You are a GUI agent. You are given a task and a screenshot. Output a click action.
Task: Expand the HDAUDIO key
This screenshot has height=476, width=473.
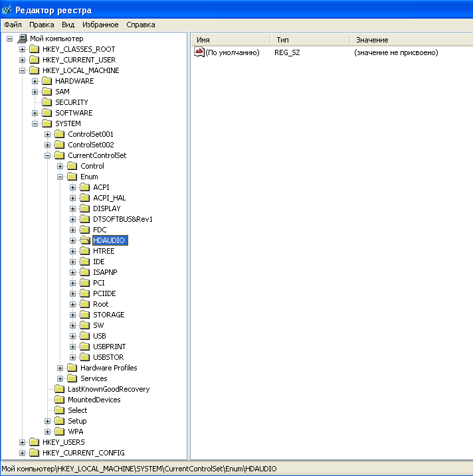(x=72, y=241)
